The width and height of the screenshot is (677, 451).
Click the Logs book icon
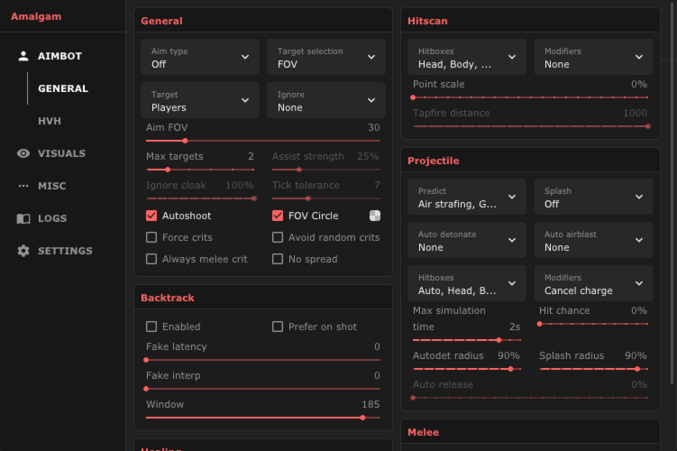click(x=23, y=218)
